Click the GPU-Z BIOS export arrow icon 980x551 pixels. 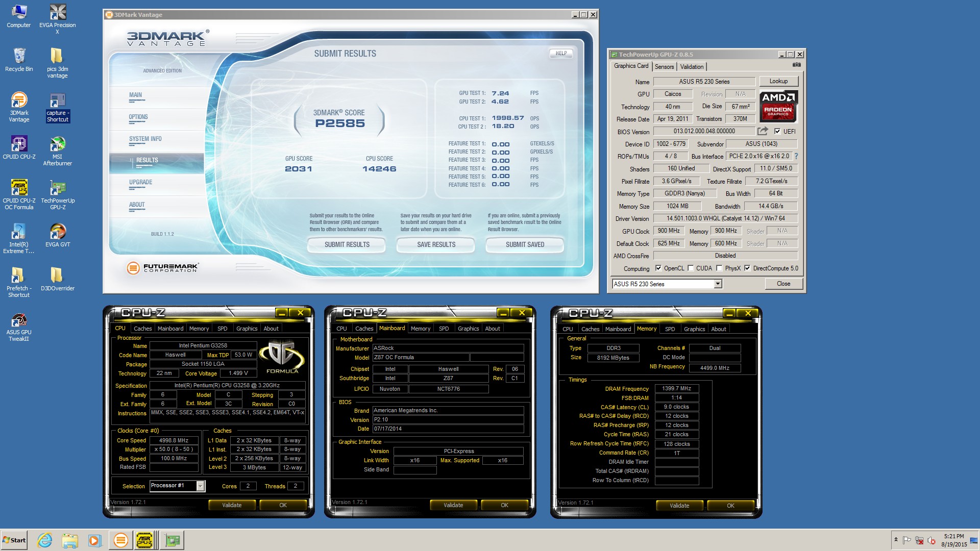tap(763, 131)
